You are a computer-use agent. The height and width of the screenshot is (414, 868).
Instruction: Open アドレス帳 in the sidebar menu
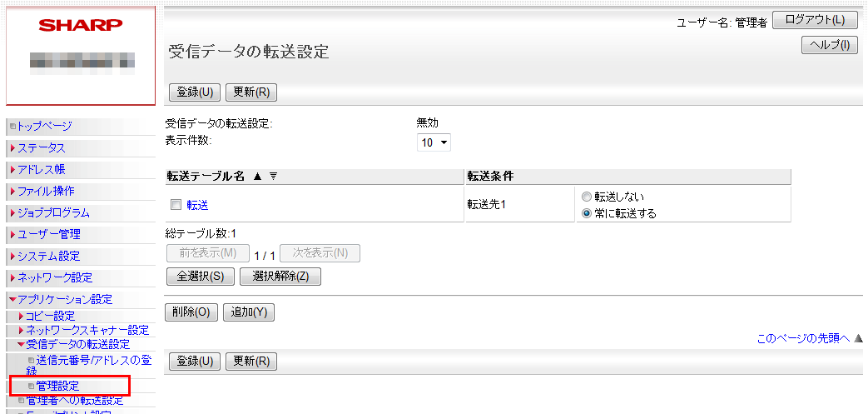click(41, 169)
